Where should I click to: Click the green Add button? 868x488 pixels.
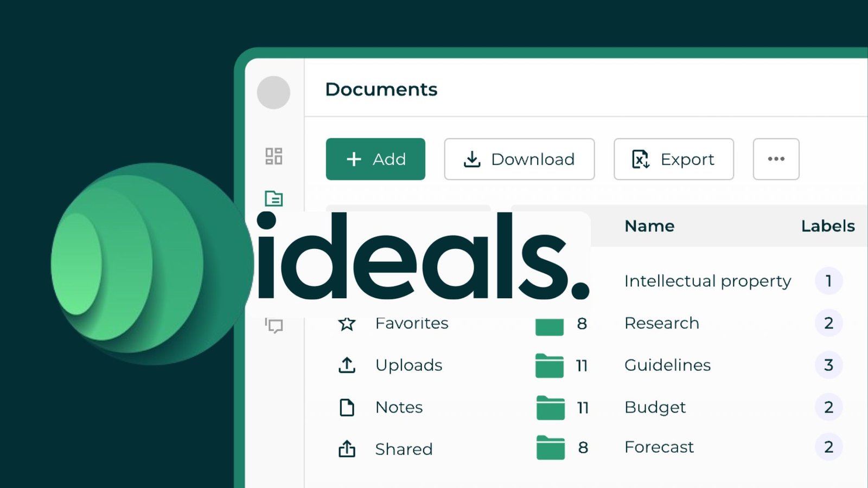point(375,159)
